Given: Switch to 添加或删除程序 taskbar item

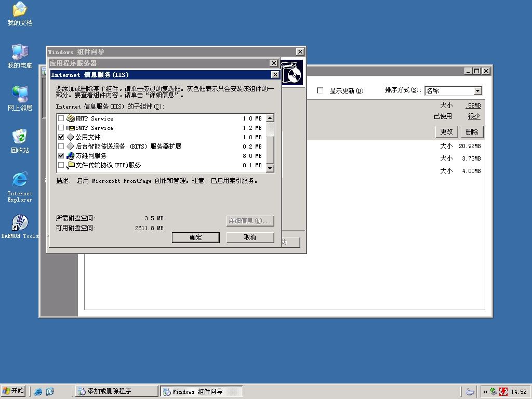Looking at the screenshot, I should [116, 391].
